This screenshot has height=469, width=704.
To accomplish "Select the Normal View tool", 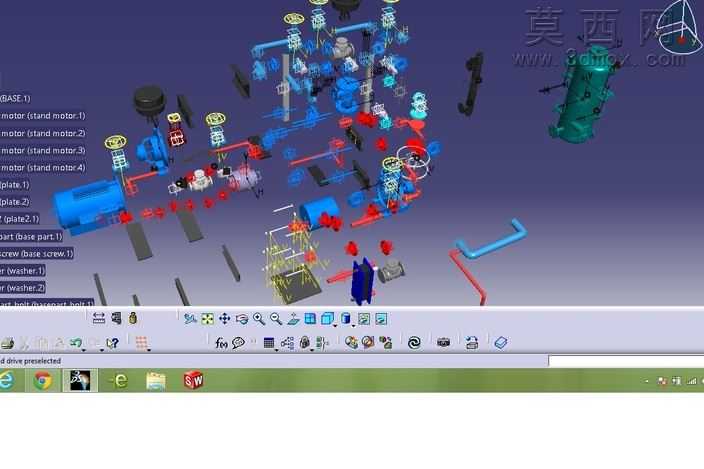I will [293, 319].
